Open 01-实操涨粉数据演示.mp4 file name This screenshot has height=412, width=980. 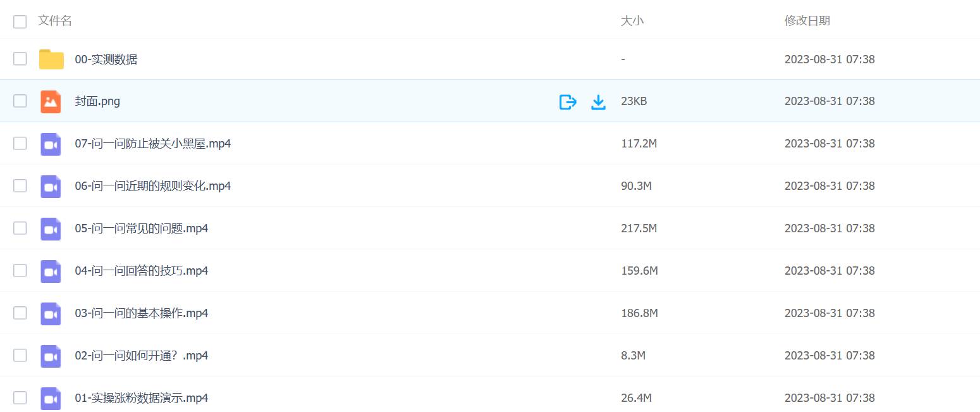[x=142, y=398]
